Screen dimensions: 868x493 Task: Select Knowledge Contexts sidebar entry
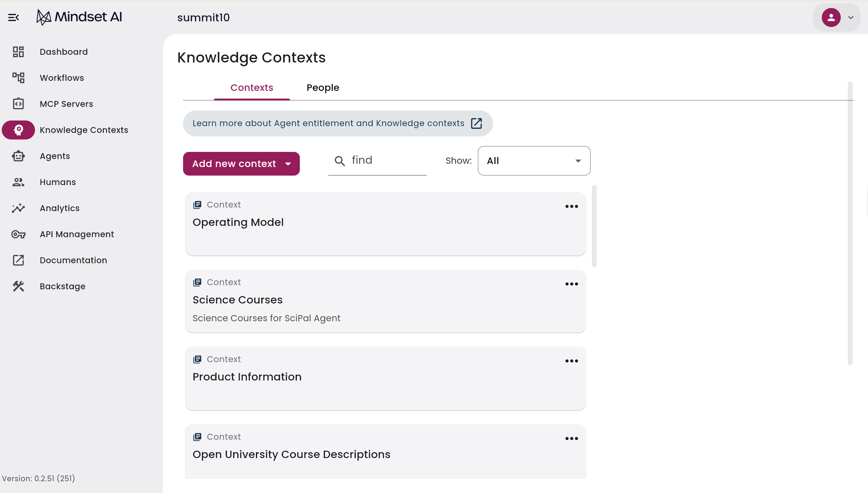(84, 130)
